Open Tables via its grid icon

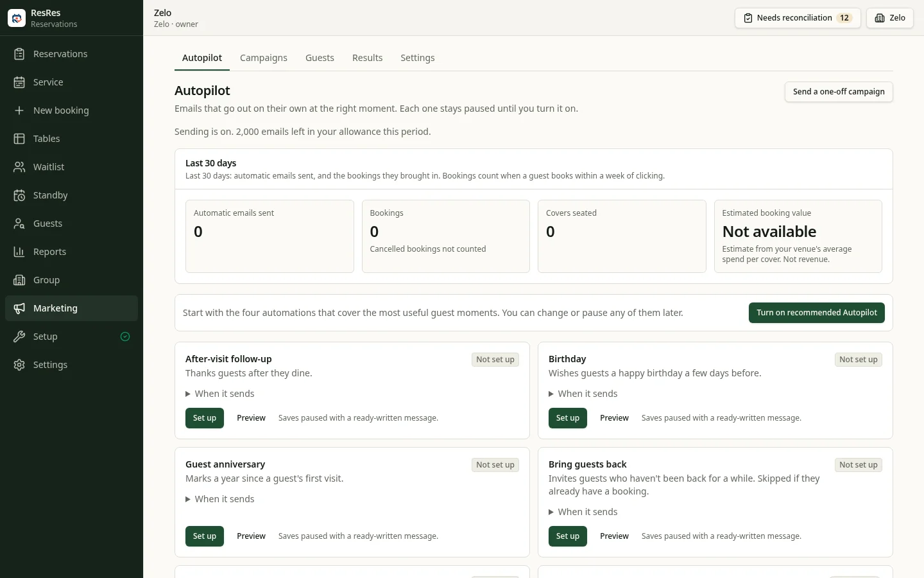pos(19,139)
